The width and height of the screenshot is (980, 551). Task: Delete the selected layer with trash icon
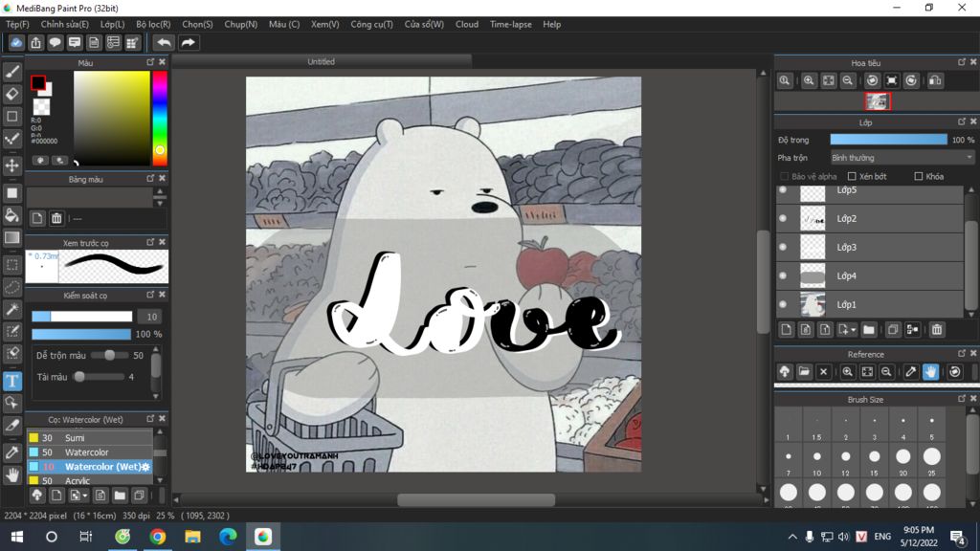pos(936,330)
